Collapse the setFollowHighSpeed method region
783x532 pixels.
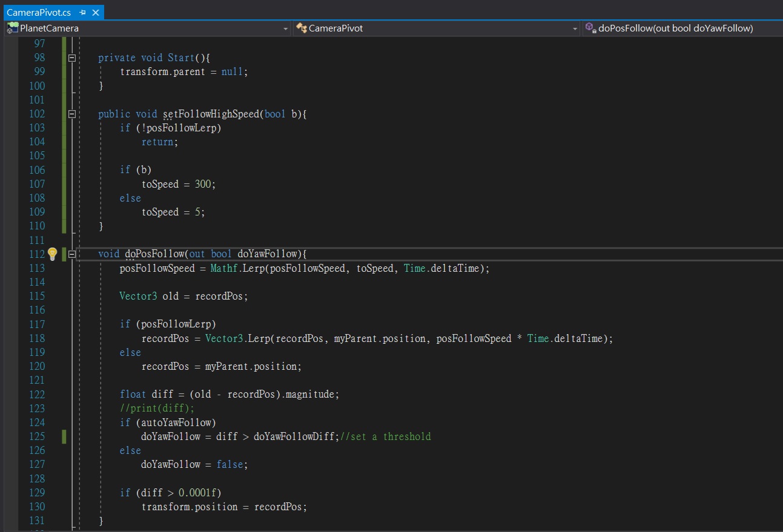pyautogui.click(x=72, y=114)
